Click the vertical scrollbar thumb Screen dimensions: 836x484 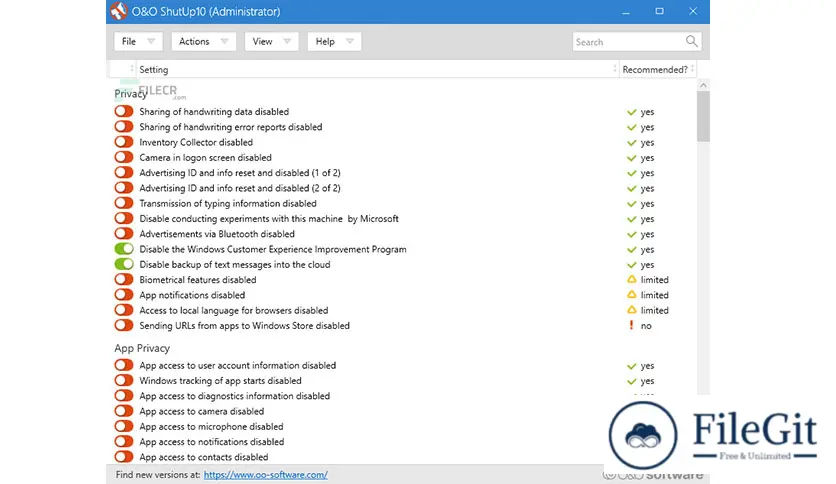coord(703,116)
